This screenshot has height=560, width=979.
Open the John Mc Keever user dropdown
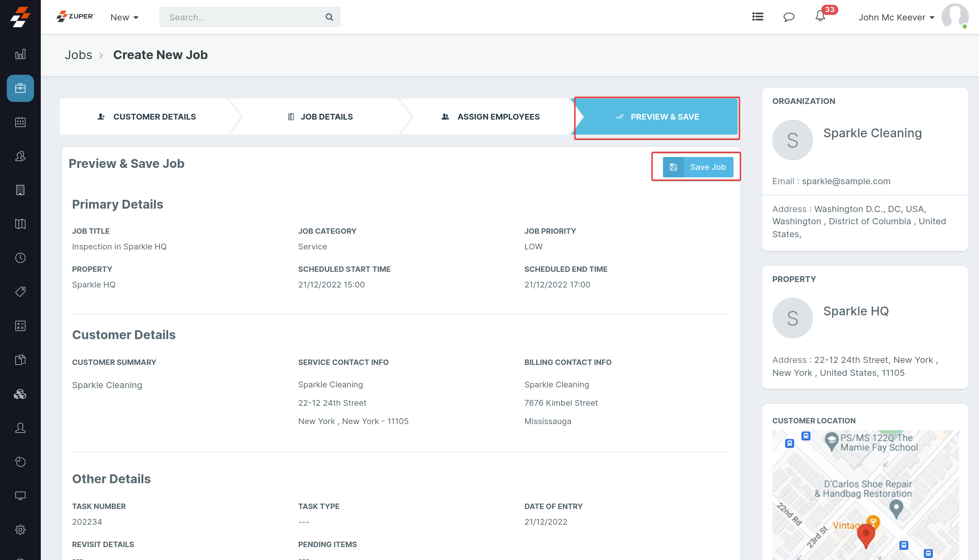click(x=896, y=17)
